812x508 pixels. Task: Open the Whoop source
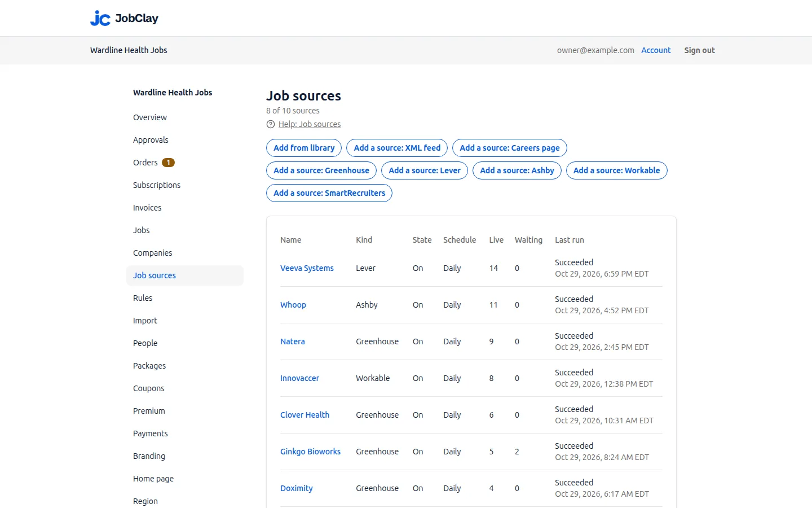tap(293, 305)
